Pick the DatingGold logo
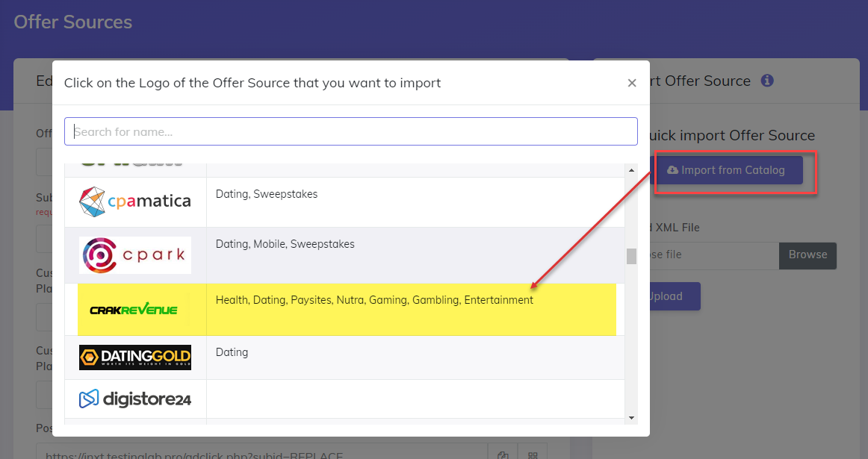 tap(135, 357)
